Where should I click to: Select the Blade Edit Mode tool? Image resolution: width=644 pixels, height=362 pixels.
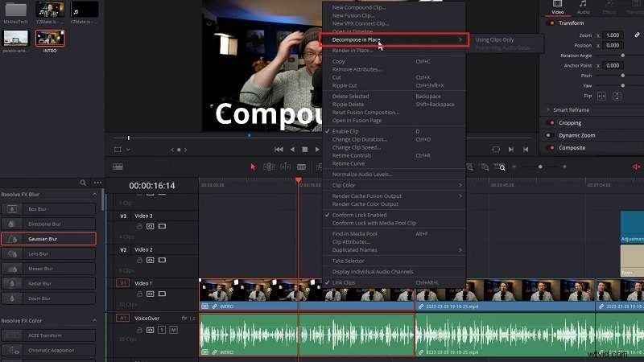[301, 167]
